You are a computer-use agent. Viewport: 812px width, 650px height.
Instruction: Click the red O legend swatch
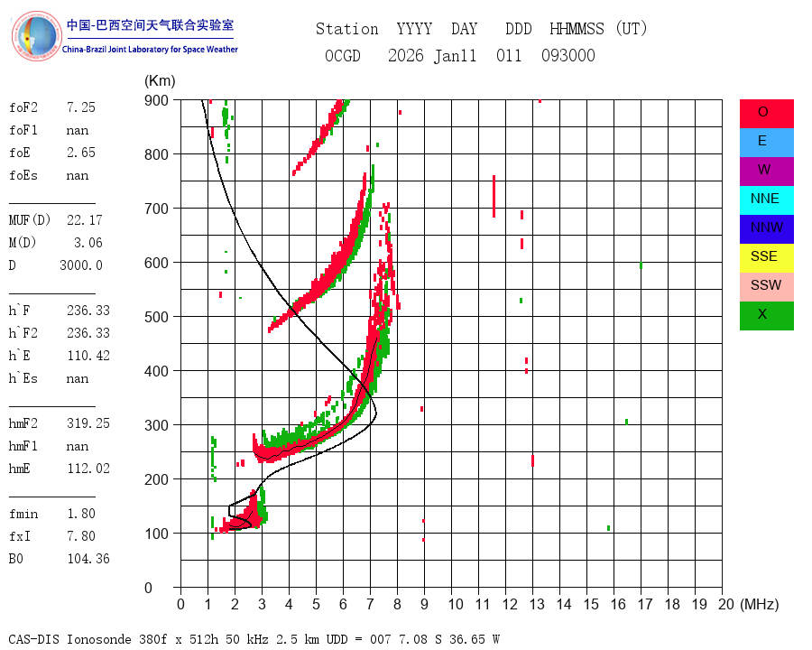[766, 114]
